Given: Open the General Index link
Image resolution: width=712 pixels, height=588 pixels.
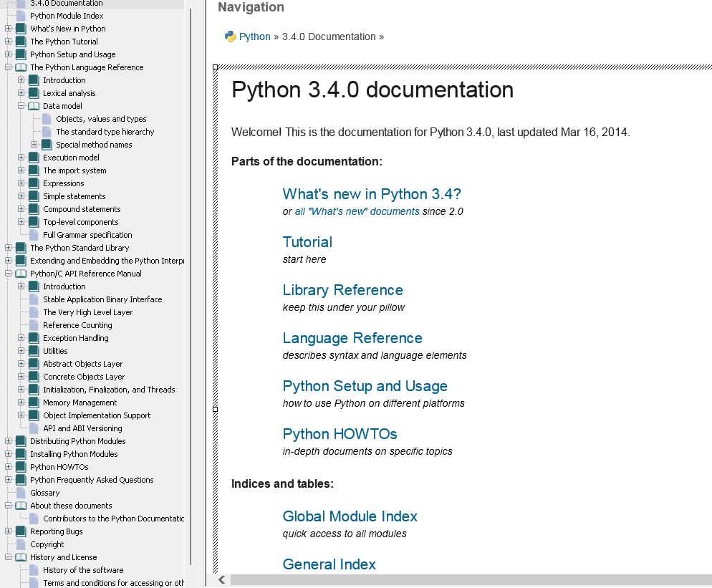Looking at the screenshot, I should click(329, 564).
